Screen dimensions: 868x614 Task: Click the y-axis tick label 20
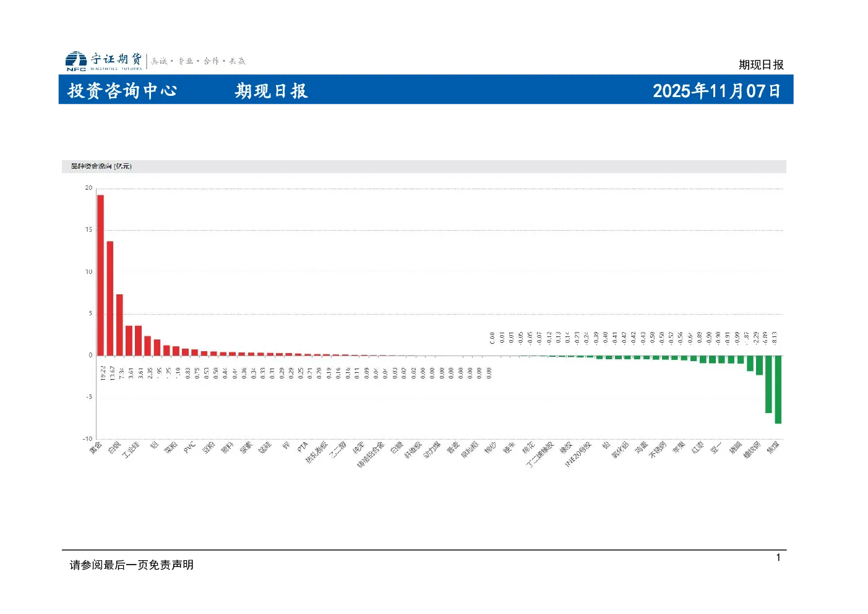pos(88,188)
